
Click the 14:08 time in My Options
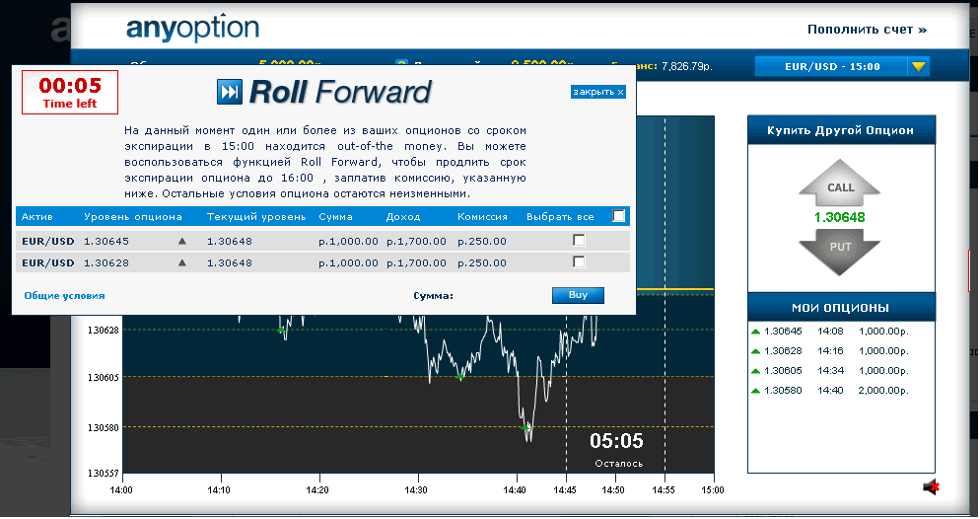(x=830, y=332)
